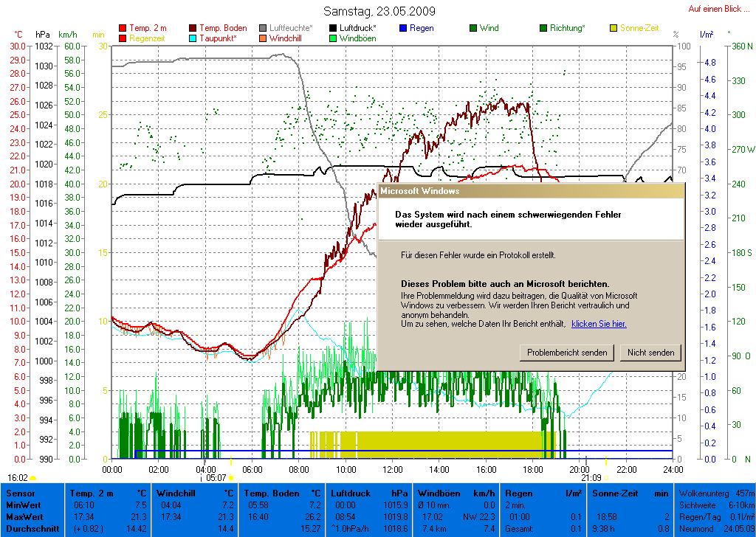Viewport: 756px width, 537px height.
Task: Open the 'Auf einen Blick ...' link
Action: (718, 9)
